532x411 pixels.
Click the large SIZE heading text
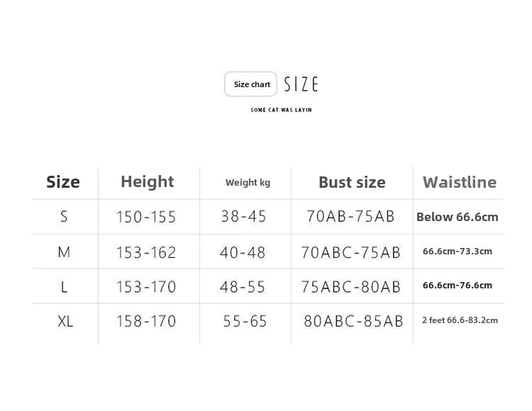point(301,84)
